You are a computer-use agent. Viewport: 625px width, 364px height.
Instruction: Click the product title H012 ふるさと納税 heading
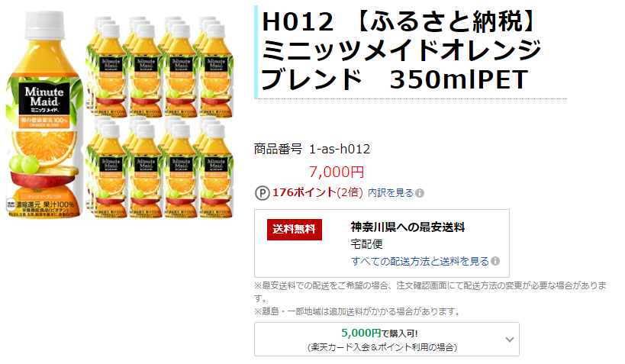401,50
